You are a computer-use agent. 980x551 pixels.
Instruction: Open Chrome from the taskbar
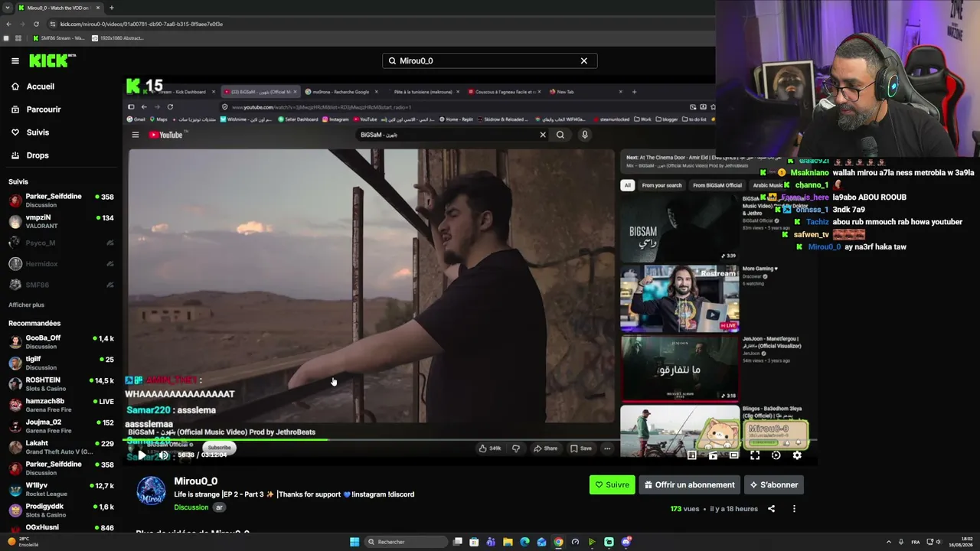tap(558, 542)
